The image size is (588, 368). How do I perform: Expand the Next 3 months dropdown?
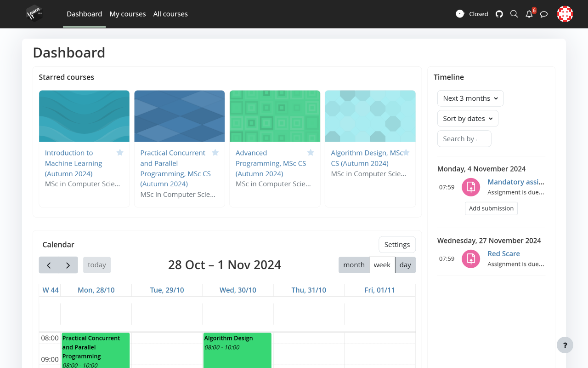[x=470, y=98]
